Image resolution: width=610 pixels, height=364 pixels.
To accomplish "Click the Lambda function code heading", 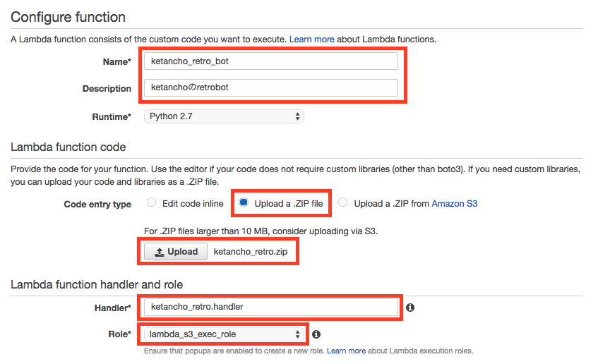I will [68, 147].
